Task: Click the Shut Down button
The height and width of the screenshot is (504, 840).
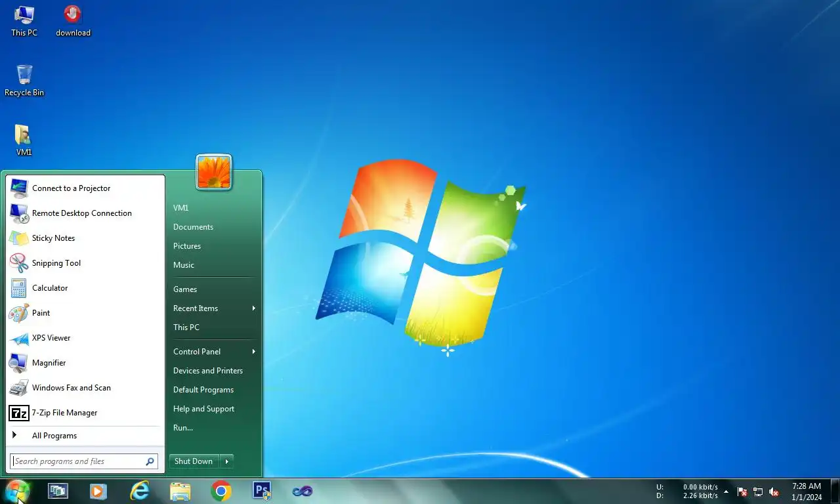Action: (x=194, y=461)
